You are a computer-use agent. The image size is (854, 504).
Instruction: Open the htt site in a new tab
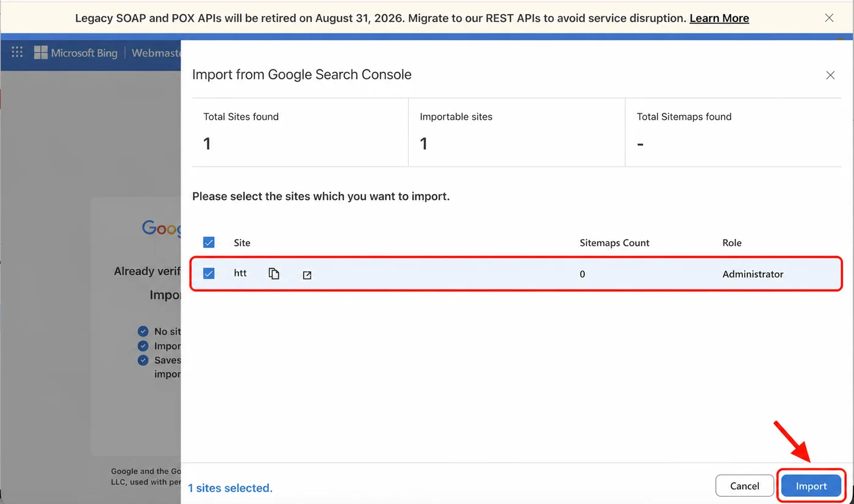307,275
